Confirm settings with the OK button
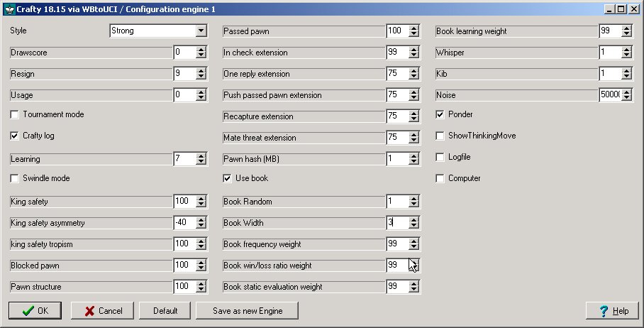Screen dimensions: 644x328 [35, 311]
